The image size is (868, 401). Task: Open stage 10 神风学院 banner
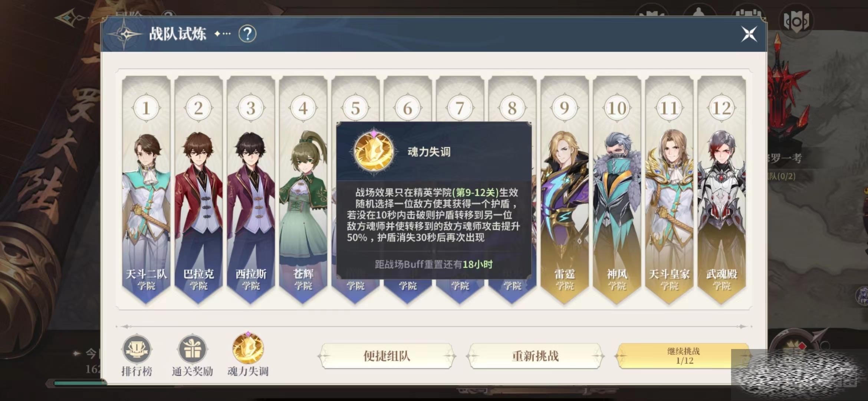click(x=617, y=190)
